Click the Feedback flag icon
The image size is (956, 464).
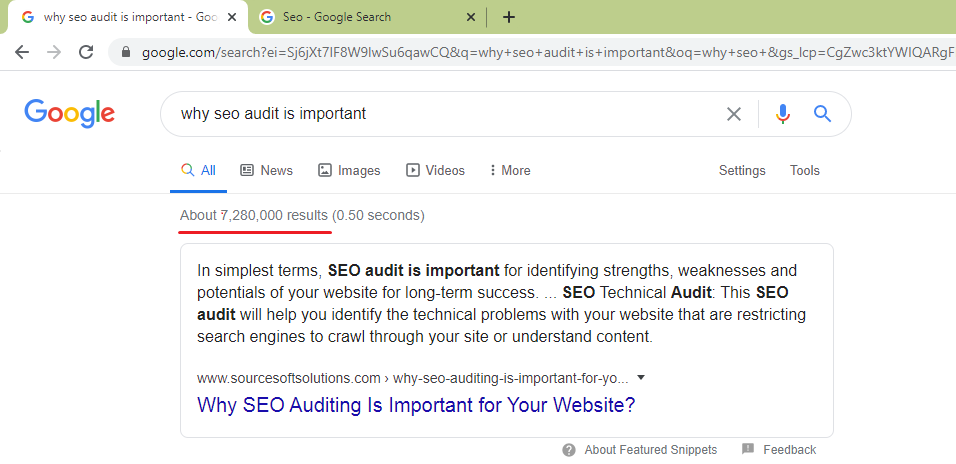pyautogui.click(x=748, y=449)
